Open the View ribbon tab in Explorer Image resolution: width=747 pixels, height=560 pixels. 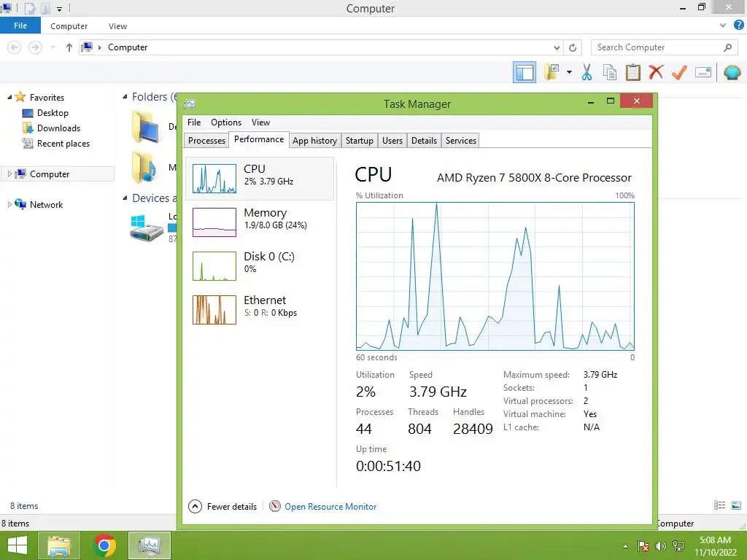117,26
